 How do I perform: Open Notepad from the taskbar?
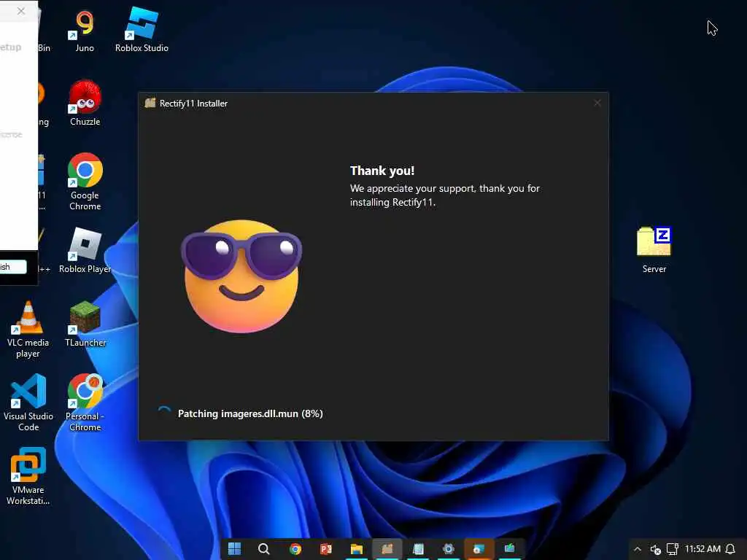point(418,549)
